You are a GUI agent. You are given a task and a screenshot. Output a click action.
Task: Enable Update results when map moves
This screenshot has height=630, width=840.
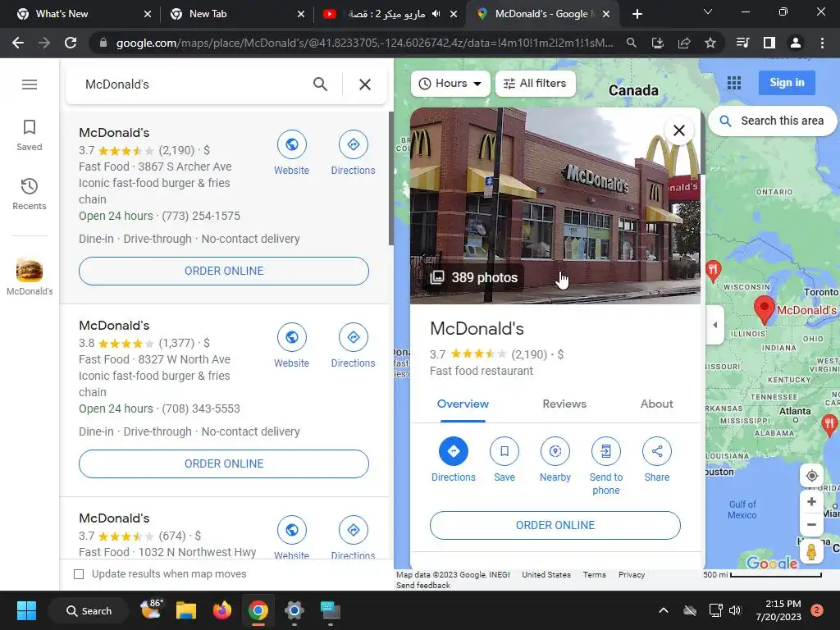(x=79, y=574)
